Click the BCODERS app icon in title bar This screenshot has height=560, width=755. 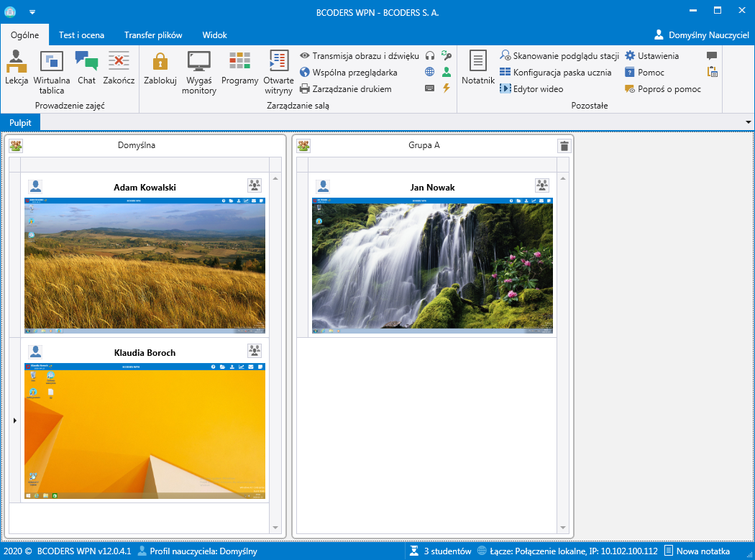point(10,12)
